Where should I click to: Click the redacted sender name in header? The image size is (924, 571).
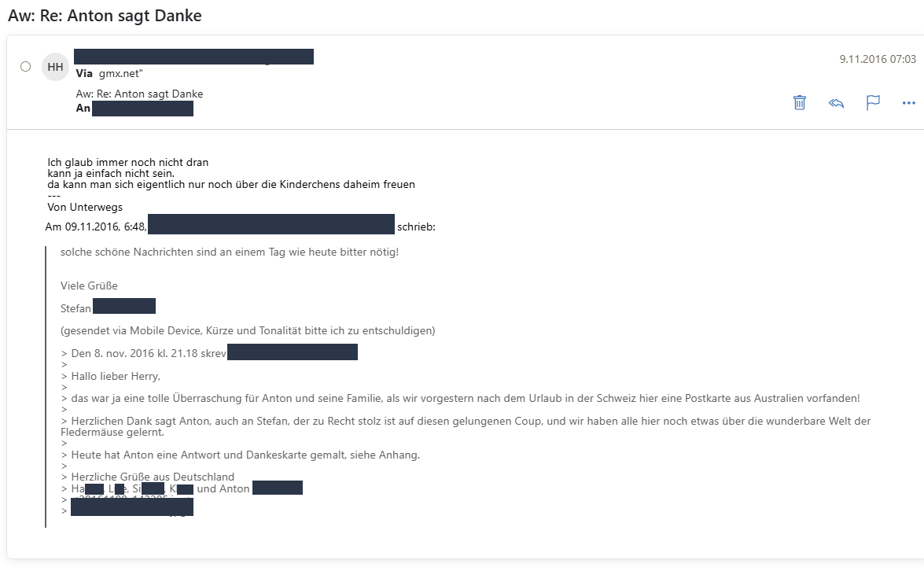coord(194,57)
